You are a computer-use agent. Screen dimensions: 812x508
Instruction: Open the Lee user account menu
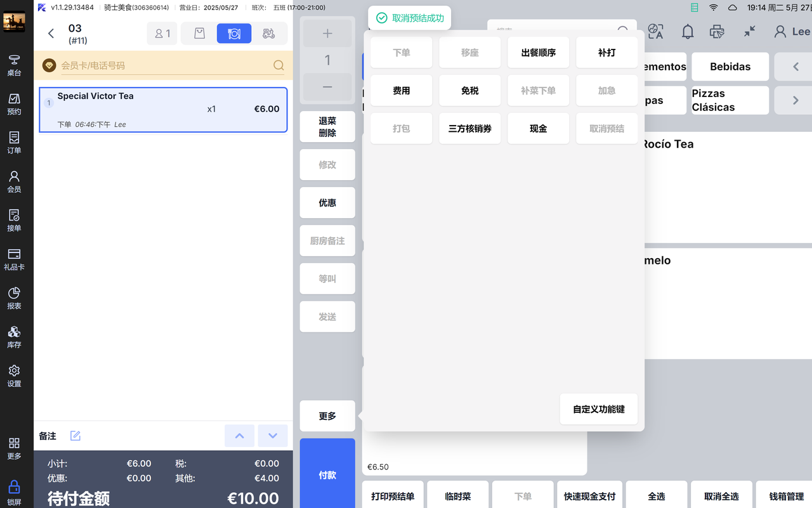(x=792, y=31)
